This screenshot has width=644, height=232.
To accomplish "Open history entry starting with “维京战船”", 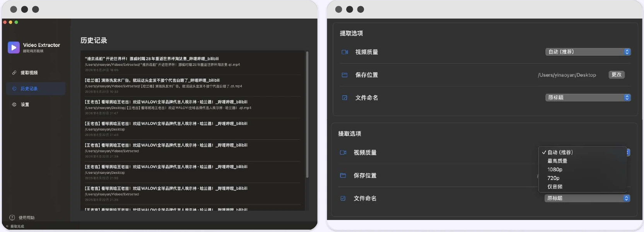I will click(192, 64).
